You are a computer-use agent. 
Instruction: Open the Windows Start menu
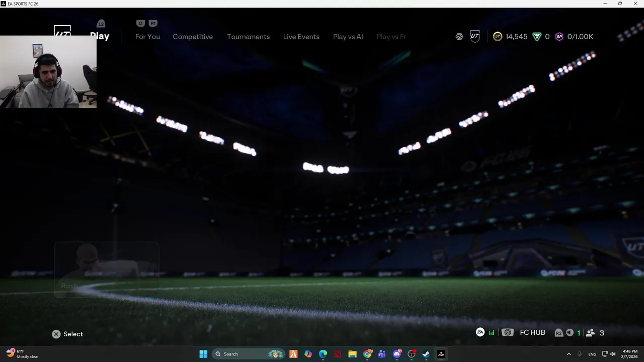(203, 354)
